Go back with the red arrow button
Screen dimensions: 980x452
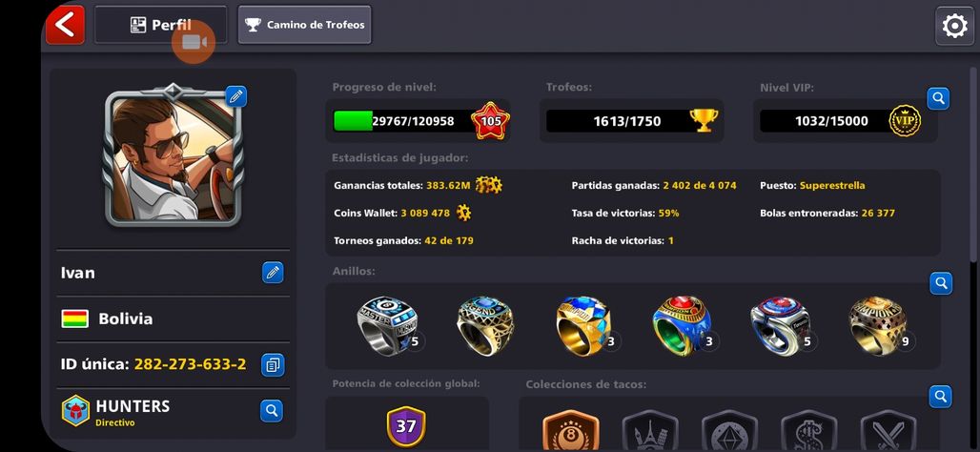(x=65, y=25)
